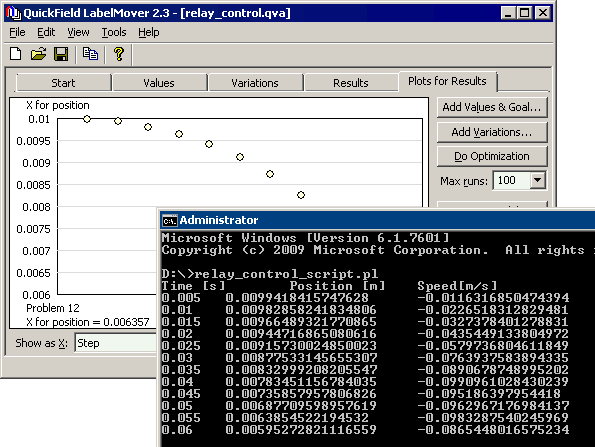Click the Do Optimization button
Image resolution: width=595 pixels, height=447 pixels.
pyautogui.click(x=492, y=156)
